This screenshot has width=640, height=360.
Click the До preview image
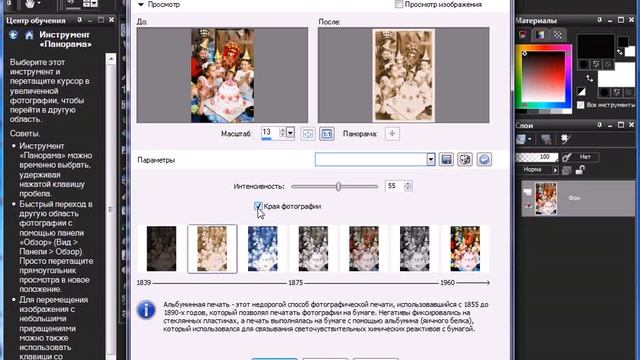coord(222,75)
